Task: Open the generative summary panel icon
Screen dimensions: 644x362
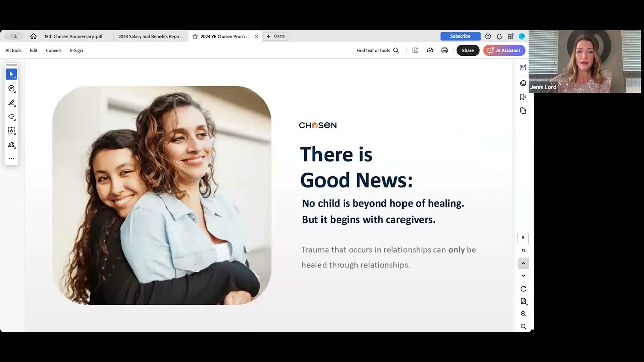Action: 523,67
